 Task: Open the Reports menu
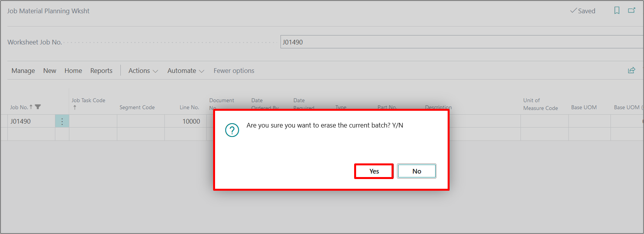[101, 71]
